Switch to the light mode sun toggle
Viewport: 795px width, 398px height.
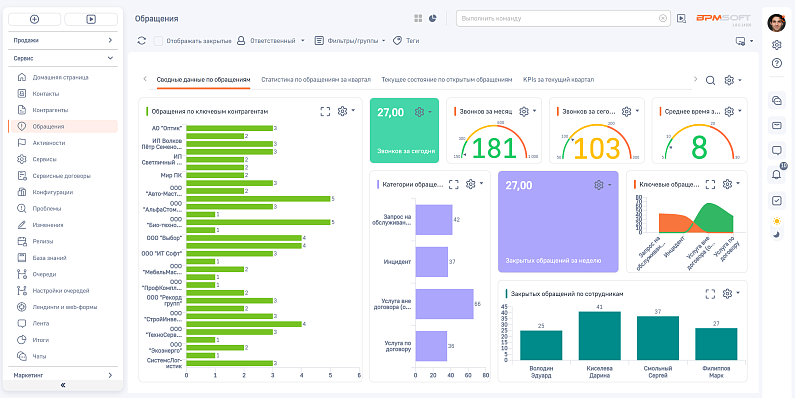776,221
